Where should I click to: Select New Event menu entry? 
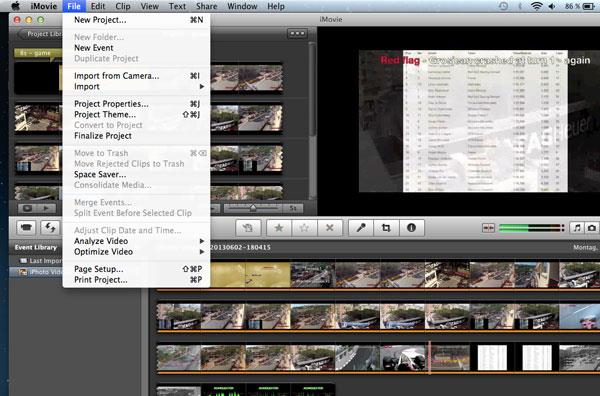[136, 48]
